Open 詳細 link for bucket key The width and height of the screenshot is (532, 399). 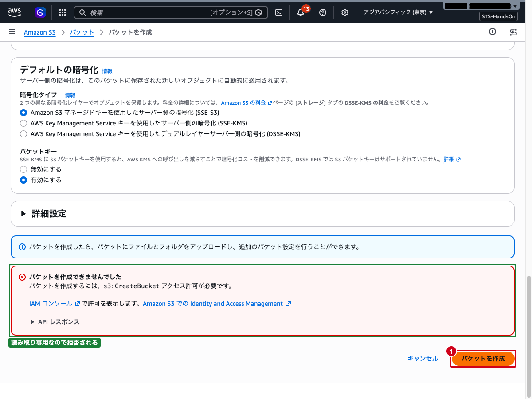point(452,160)
